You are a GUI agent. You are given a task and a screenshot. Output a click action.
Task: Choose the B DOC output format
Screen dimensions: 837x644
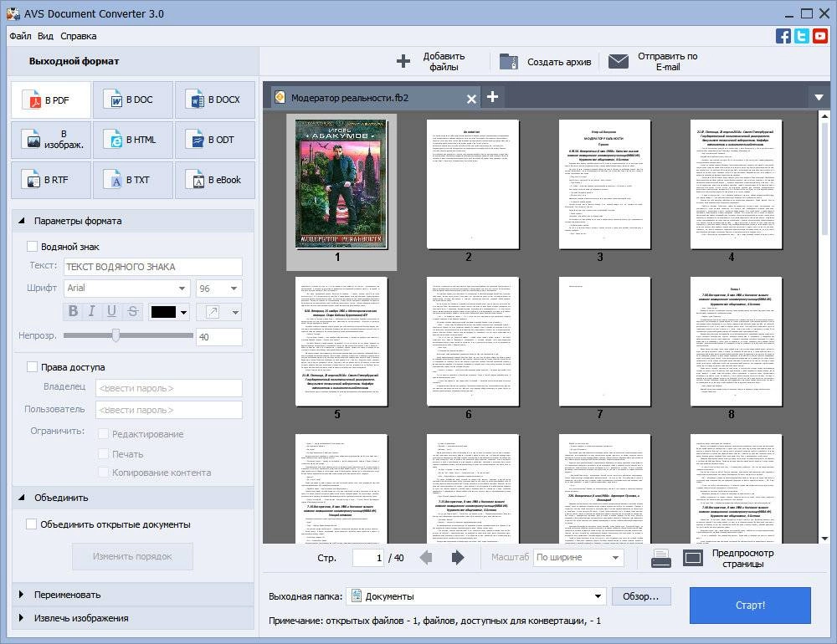pyautogui.click(x=133, y=100)
